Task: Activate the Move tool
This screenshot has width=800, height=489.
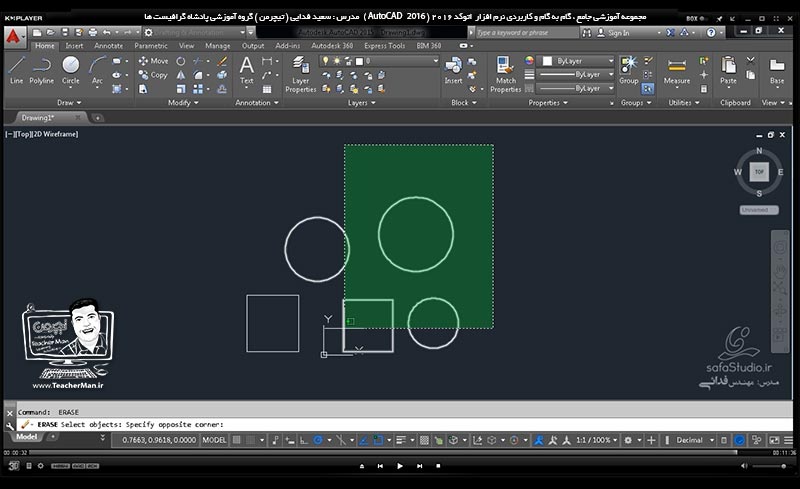Action: click(x=153, y=61)
